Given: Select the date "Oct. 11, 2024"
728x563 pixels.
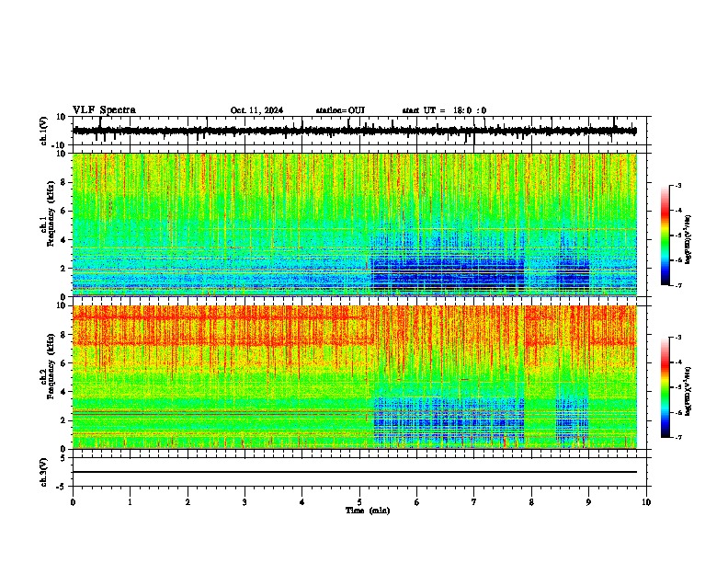Looking at the screenshot, I should coord(256,110).
